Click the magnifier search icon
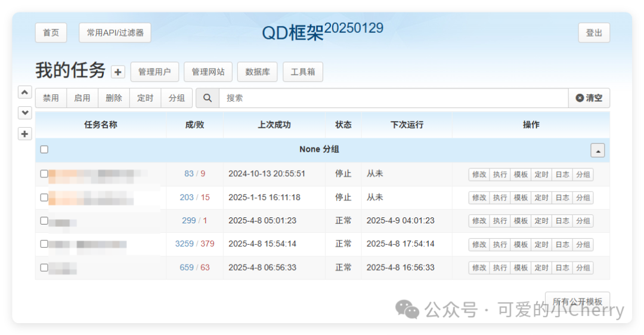The height and width of the screenshot is (335, 644). pos(208,98)
